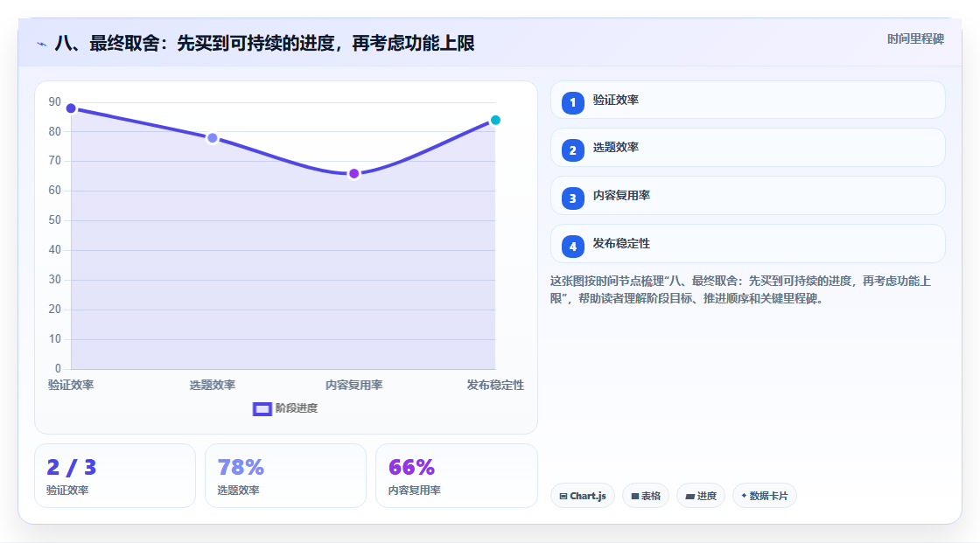Open the 验证效率 milestone row
Image resolution: width=980 pixels, height=543 pixels.
[x=747, y=100]
